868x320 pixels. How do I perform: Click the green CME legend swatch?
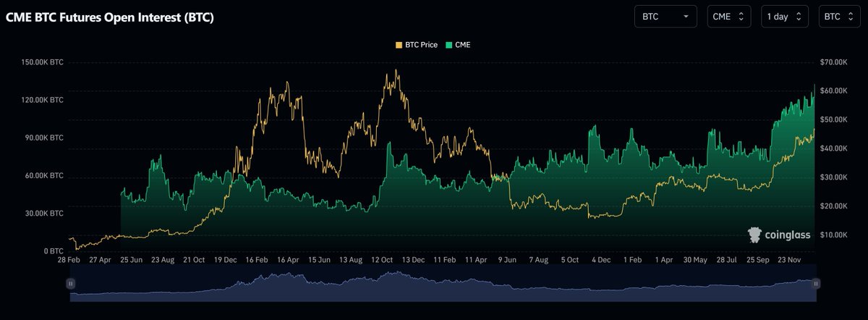pyautogui.click(x=448, y=45)
